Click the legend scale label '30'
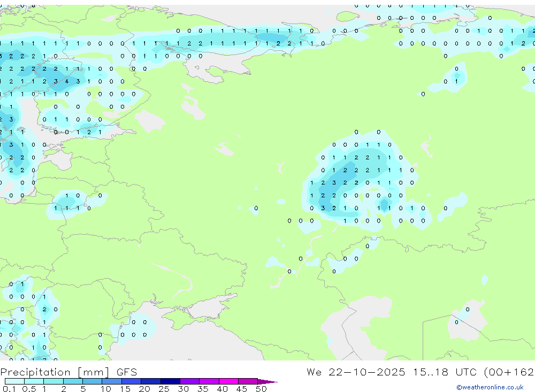This screenshot has width=535, height=392. click(x=183, y=389)
